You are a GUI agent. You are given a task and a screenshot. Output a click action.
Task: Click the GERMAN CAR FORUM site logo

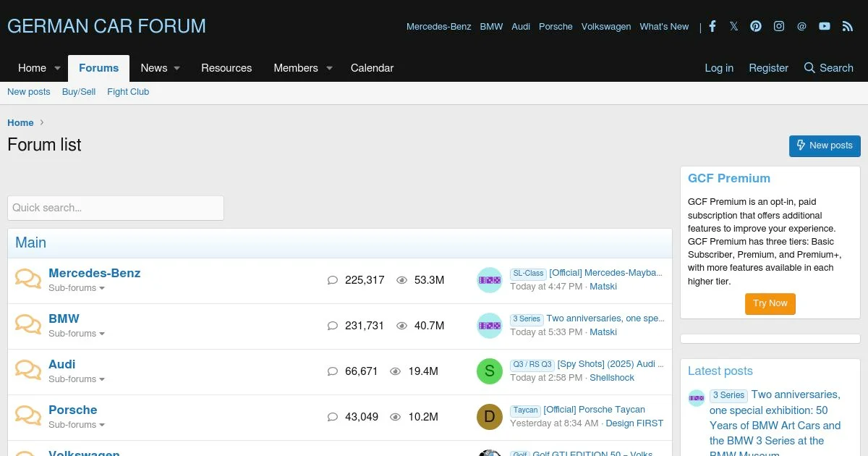point(106,26)
